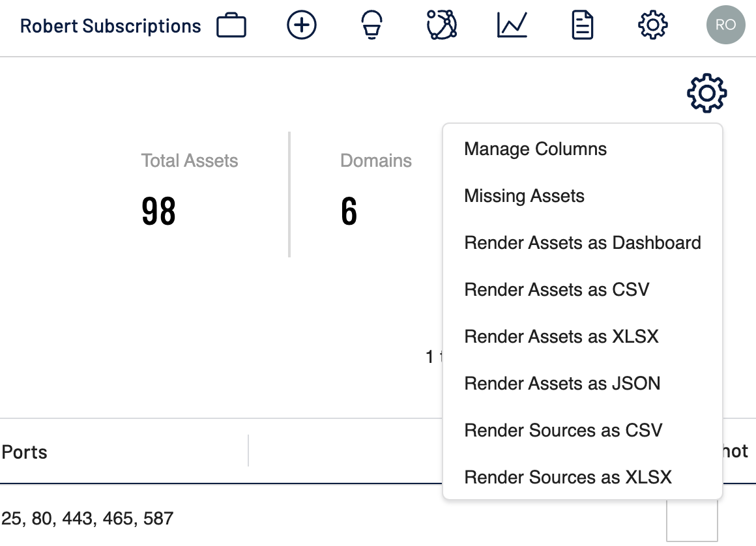756x546 pixels.
Task: Click the "Ports" column header
Action: pyautogui.click(x=23, y=452)
